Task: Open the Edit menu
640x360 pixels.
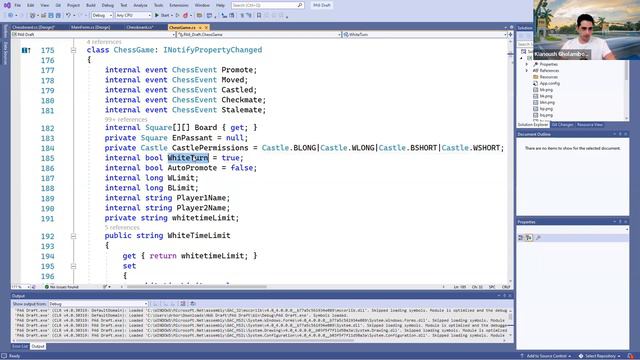Action: pos(31,5)
